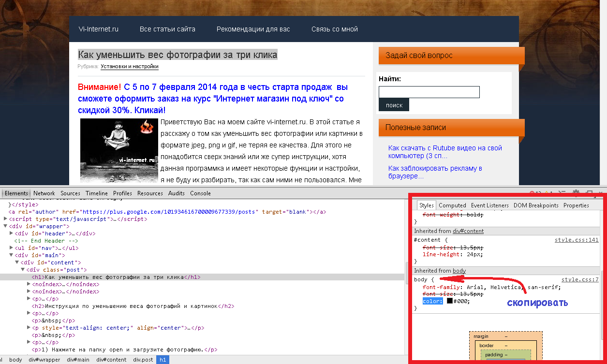The height and width of the screenshot is (364, 607).
Task: Open the Связь со мной menu item
Action: coord(334,29)
